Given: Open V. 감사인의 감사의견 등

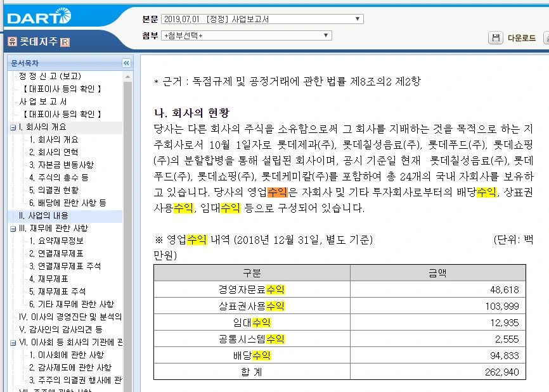Looking at the screenshot, I should 61,329.
